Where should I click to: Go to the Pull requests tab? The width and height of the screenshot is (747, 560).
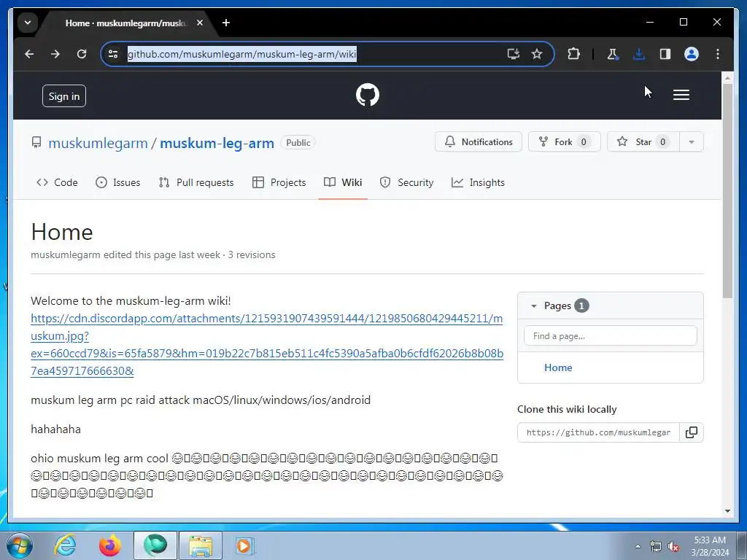196,182
